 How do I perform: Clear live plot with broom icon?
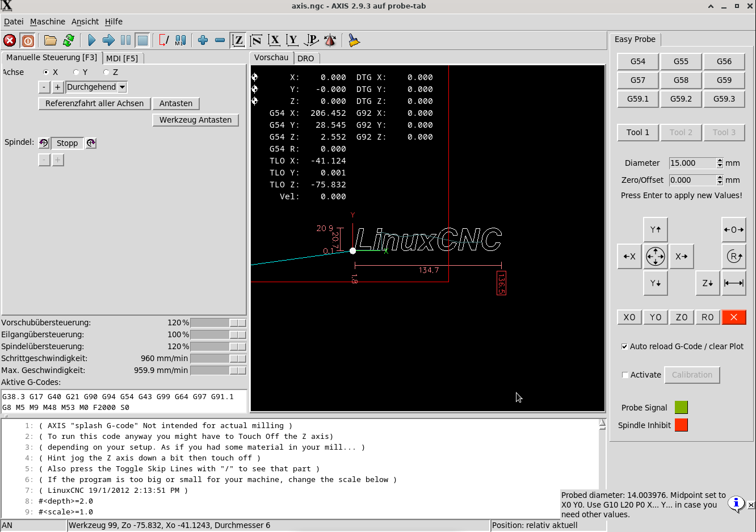(x=354, y=40)
